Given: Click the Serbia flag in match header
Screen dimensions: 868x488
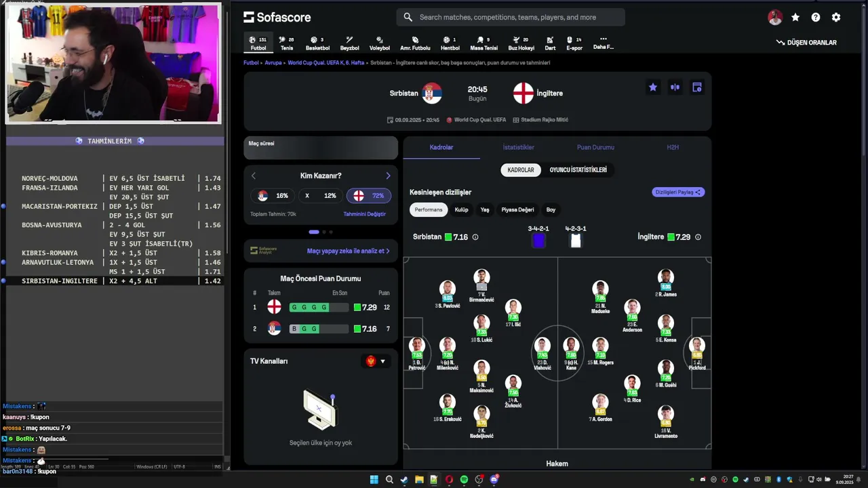Looking at the screenshot, I should (432, 94).
